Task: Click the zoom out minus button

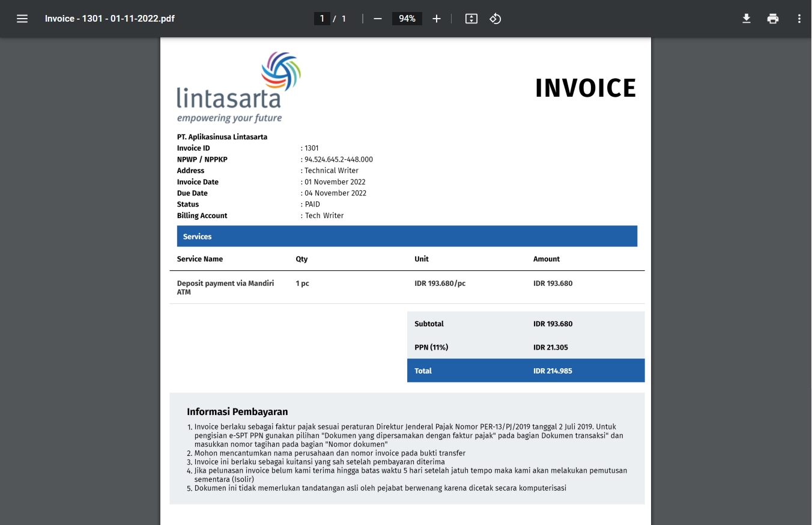Action: (377, 19)
